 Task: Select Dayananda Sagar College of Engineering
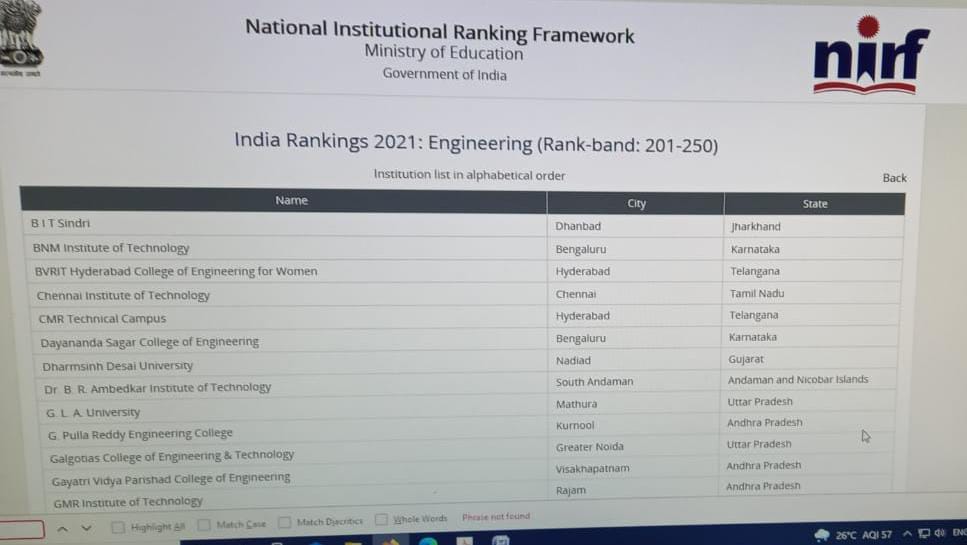(x=149, y=342)
